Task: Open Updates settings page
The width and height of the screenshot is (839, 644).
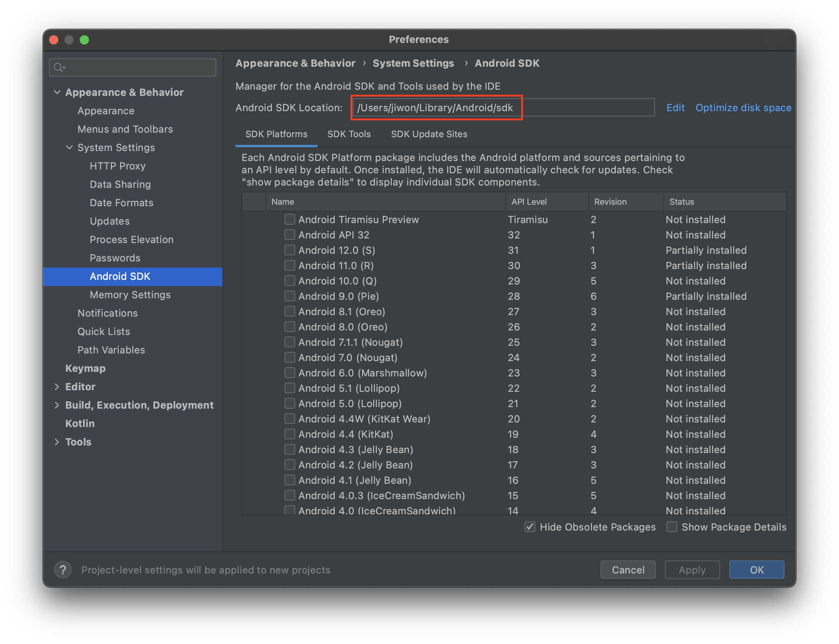Action: coord(109,221)
